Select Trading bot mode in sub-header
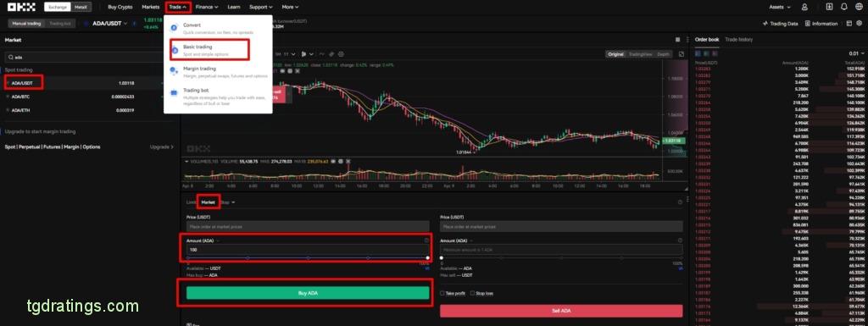This screenshot has width=868, height=326. 60,24
